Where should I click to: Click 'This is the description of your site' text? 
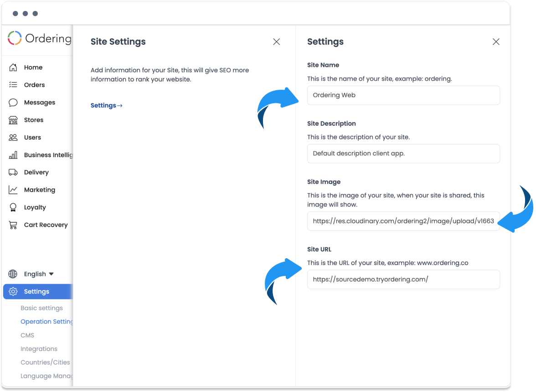coord(358,137)
